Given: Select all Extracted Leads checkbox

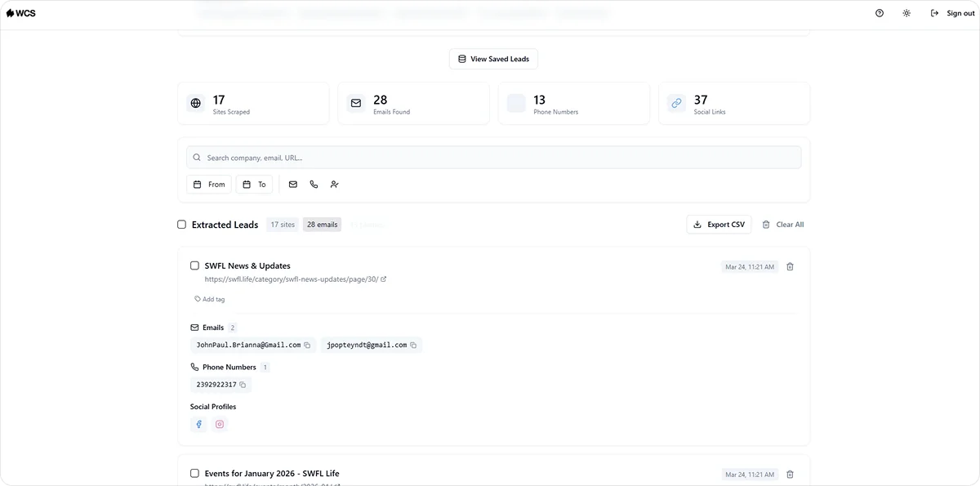Looking at the screenshot, I should 181,225.
